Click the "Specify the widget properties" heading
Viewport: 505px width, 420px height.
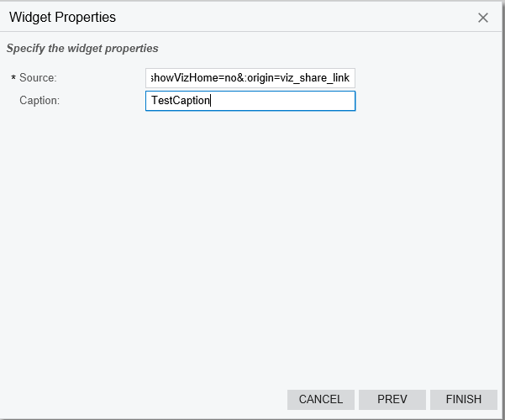tap(82, 49)
